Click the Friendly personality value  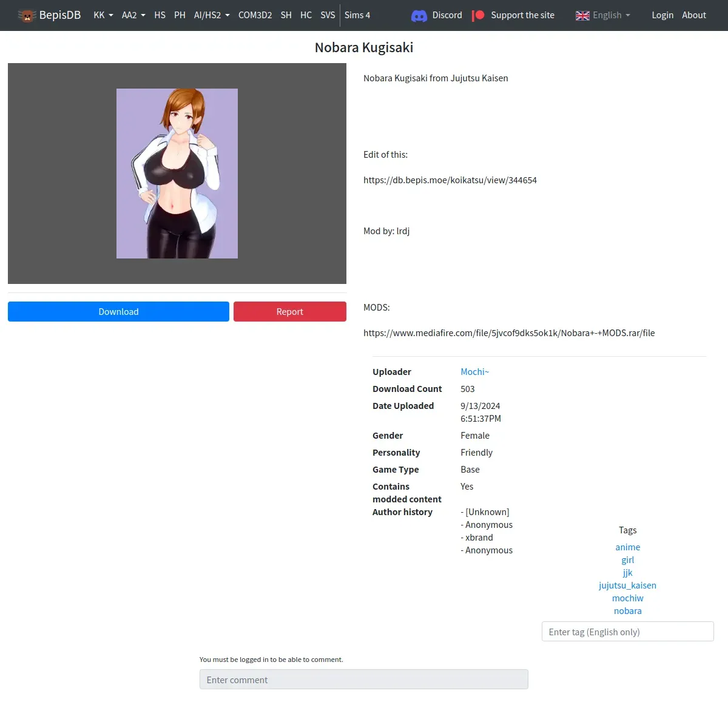point(477,453)
